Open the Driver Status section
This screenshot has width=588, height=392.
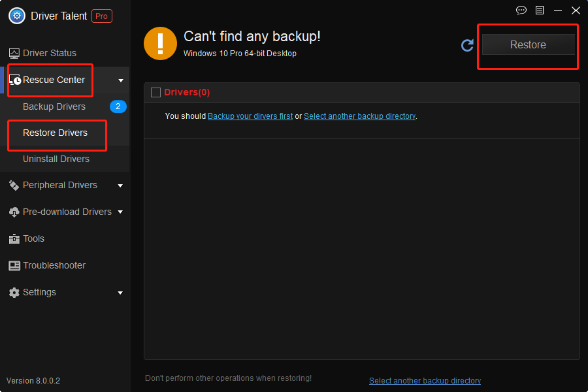pos(65,54)
